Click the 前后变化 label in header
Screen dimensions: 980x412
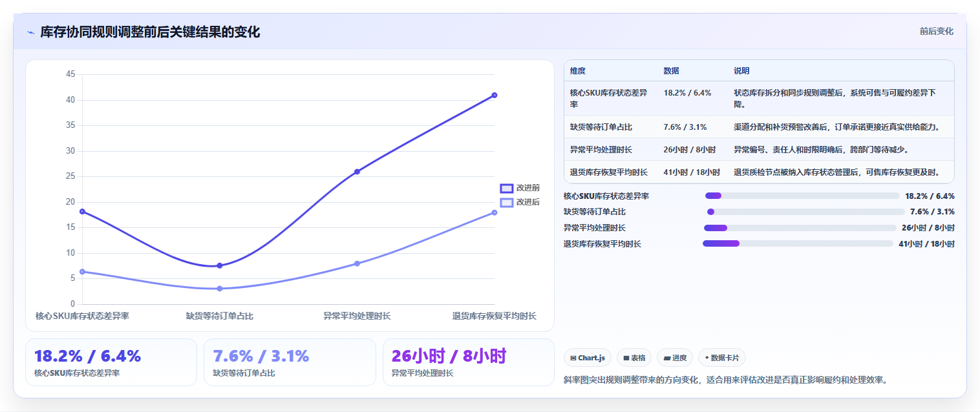[936, 32]
